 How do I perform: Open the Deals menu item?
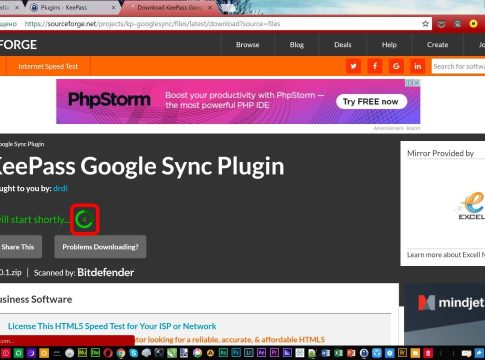coord(343,45)
